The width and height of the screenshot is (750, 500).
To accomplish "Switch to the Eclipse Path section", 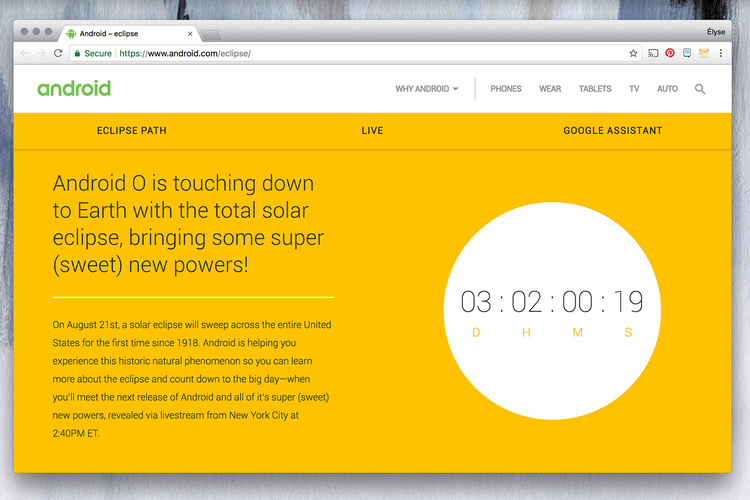I will click(x=132, y=131).
